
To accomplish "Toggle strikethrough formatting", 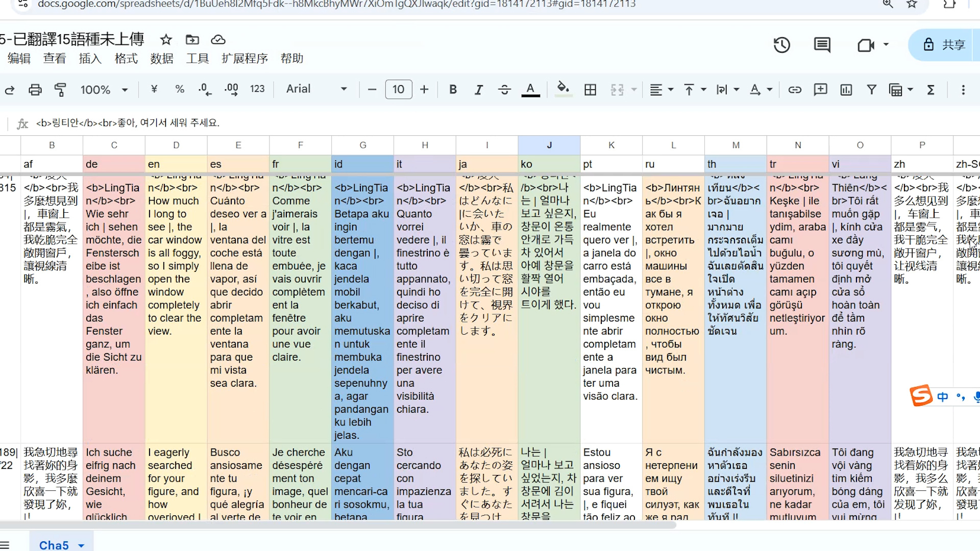I will (504, 90).
